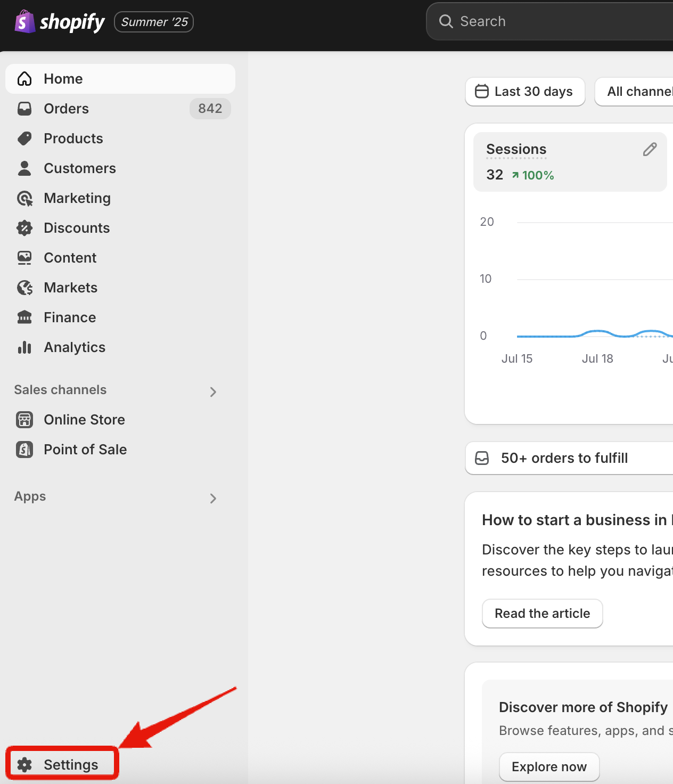The image size is (673, 784).
Task: Click the Shopify bag logo
Action: pyautogui.click(x=24, y=21)
